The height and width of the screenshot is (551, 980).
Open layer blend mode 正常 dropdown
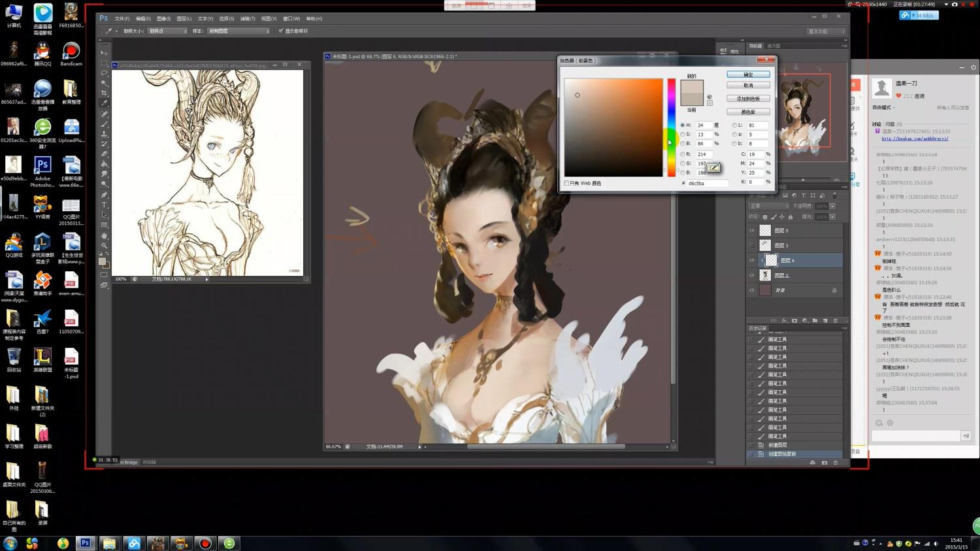768,206
